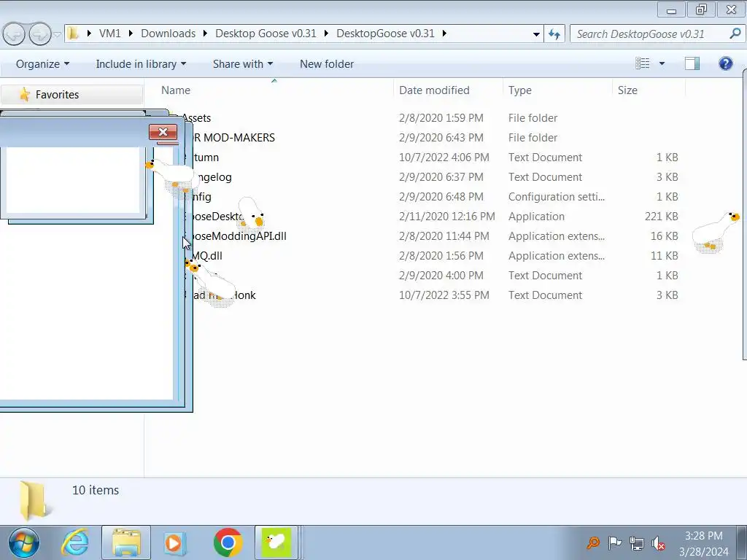
Task: Click the magnifier icon in system tray
Action: tap(593, 542)
